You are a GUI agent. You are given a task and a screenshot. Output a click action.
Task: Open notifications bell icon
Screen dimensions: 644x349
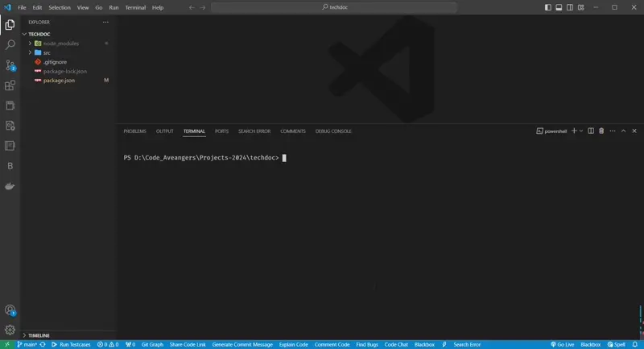click(635, 344)
